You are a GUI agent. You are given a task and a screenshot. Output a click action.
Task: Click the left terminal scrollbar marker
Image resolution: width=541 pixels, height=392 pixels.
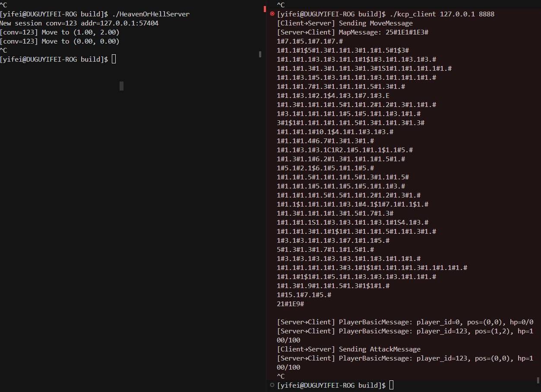click(260, 54)
